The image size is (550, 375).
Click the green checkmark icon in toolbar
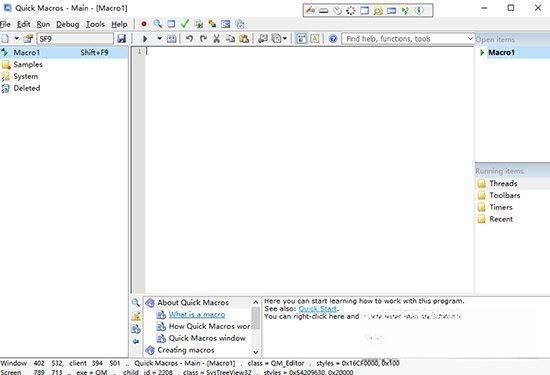pos(185,24)
